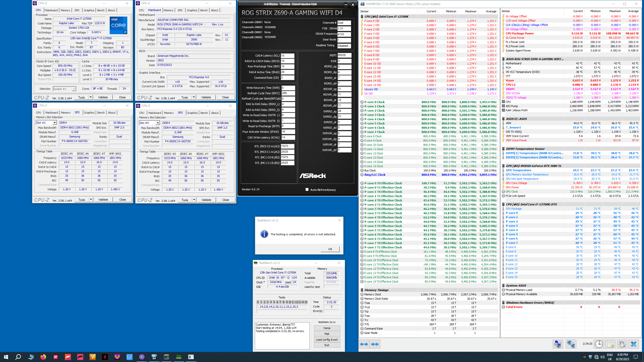The image size is (644, 362).
Task: Switch to SPD tab in CPU-Z CPU window
Action: click(x=77, y=10)
